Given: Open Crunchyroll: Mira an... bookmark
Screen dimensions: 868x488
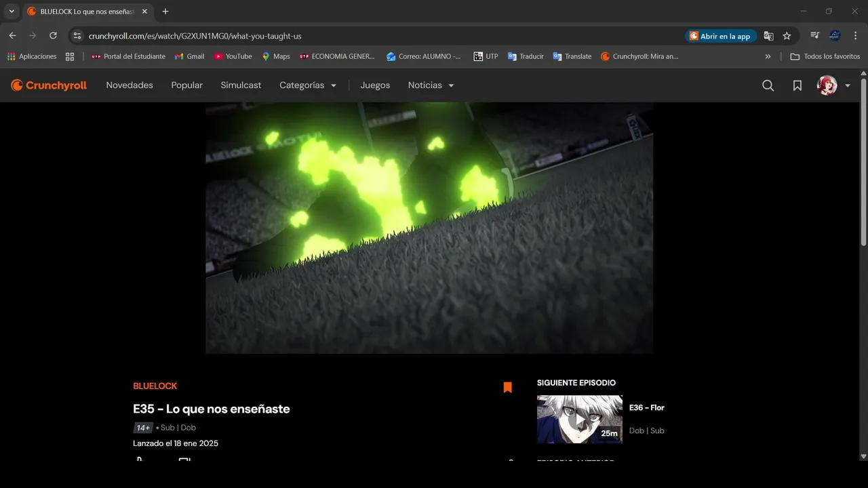Looking at the screenshot, I should [x=639, y=56].
